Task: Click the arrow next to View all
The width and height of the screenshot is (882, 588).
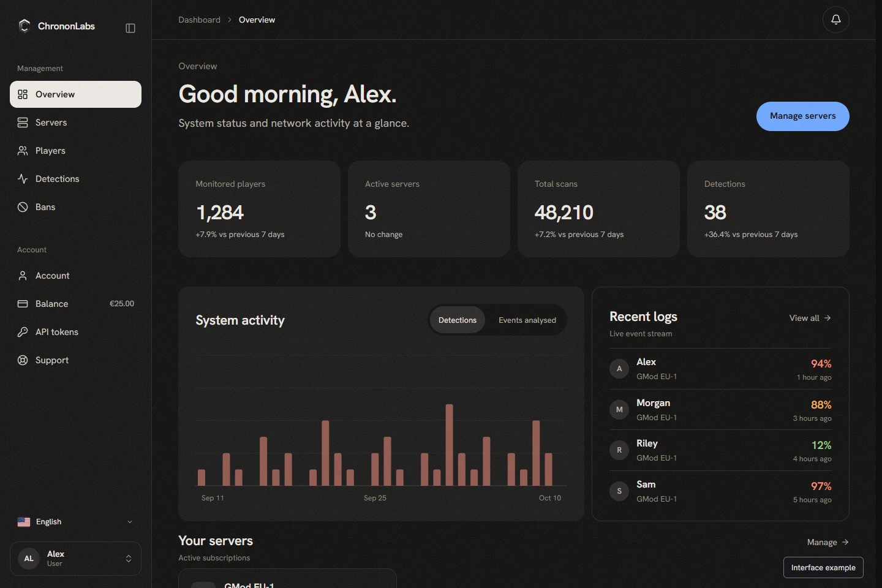Action: tap(827, 318)
